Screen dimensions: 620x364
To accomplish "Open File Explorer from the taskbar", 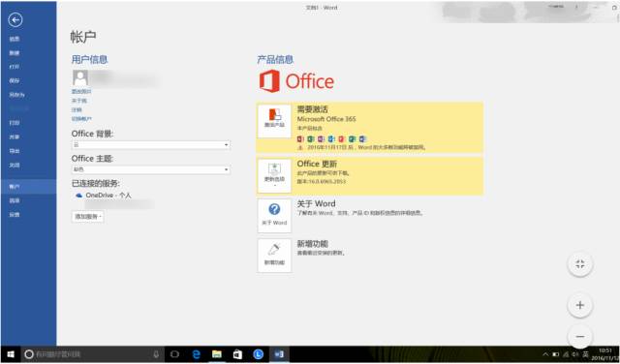I will click(x=217, y=354).
